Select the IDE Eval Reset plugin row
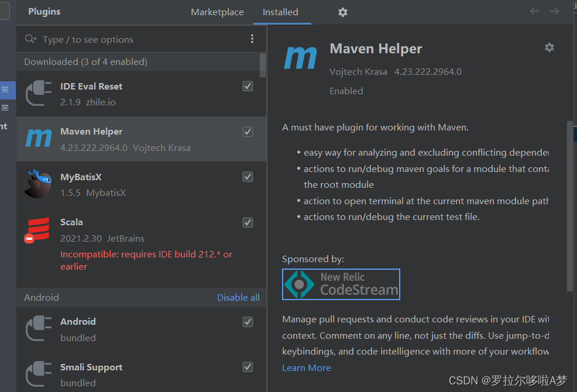 coord(141,94)
